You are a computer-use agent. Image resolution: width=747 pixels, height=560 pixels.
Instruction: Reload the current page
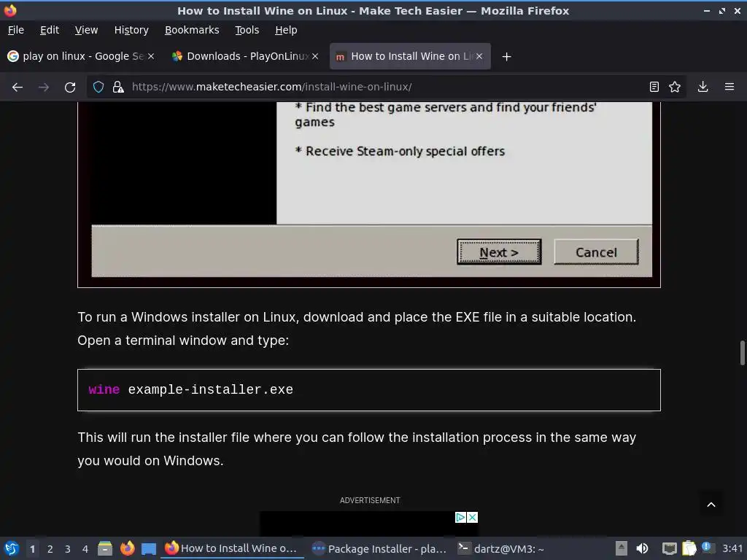(x=70, y=87)
